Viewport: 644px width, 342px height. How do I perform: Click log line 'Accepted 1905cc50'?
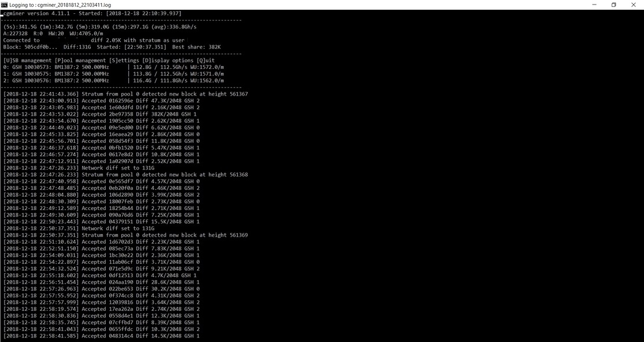click(x=101, y=121)
